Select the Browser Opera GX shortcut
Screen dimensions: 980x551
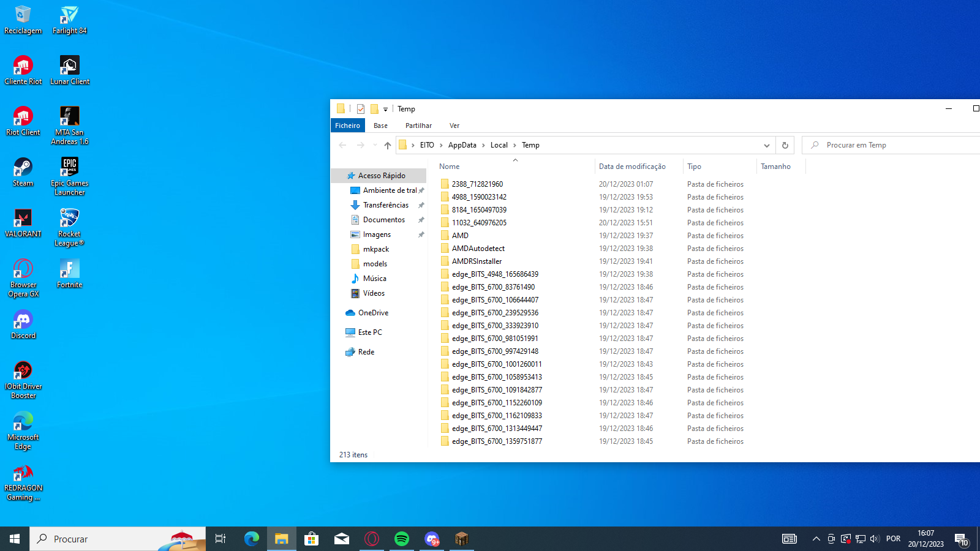23,278
